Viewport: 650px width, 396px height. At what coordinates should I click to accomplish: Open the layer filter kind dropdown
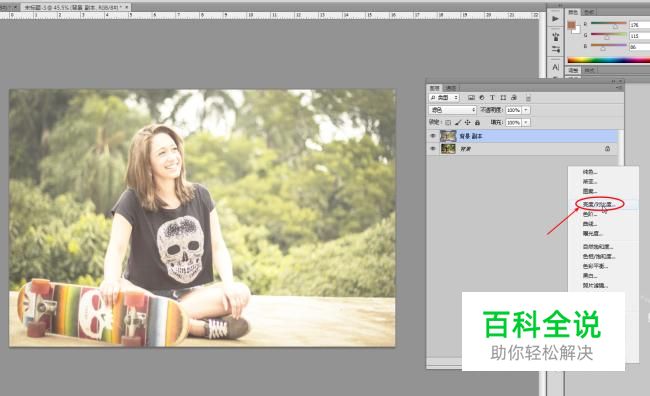point(444,98)
